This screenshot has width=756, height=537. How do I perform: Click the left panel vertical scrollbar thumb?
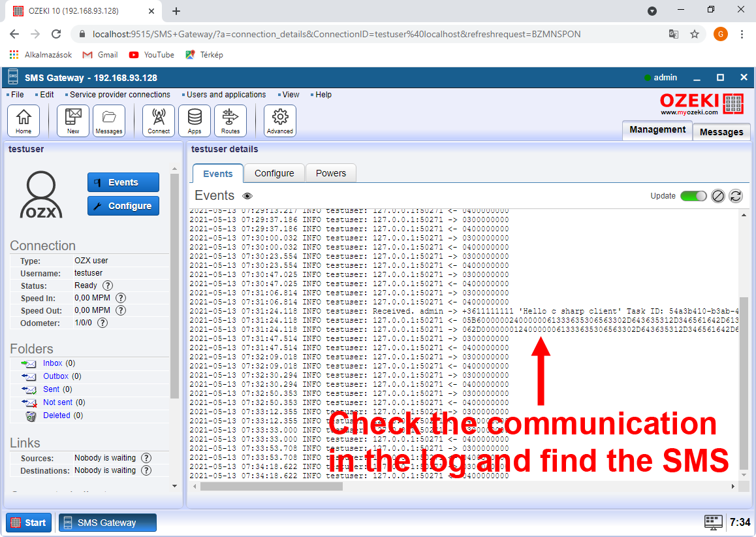click(x=174, y=286)
